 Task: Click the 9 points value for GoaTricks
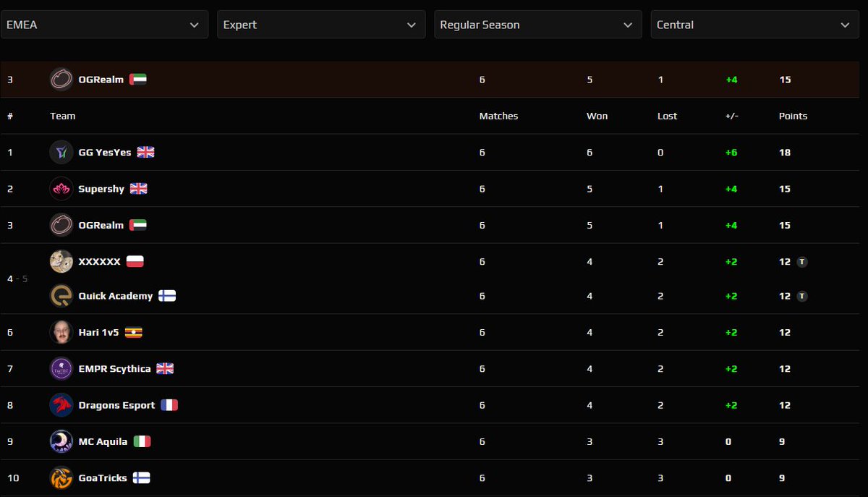[782, 477]
